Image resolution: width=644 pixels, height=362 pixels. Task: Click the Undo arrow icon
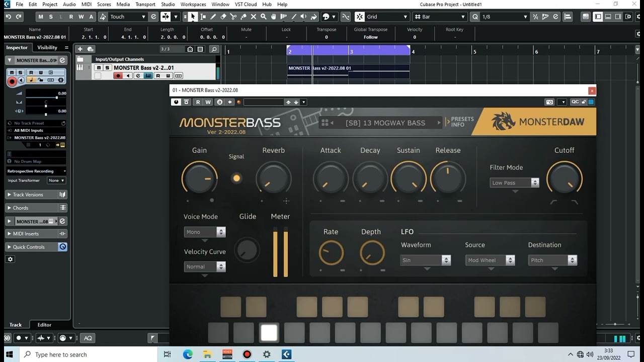pyautogui.click(x=8, y=17)
